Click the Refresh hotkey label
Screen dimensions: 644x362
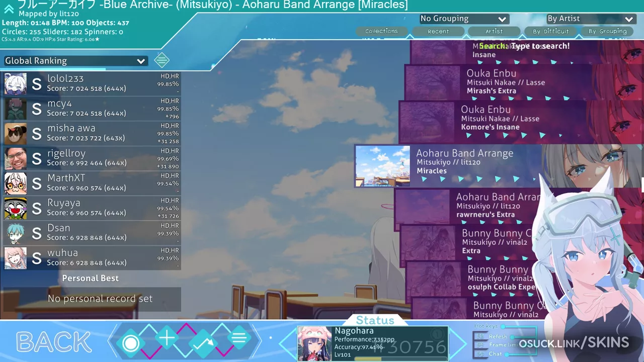tap(498, 336)
